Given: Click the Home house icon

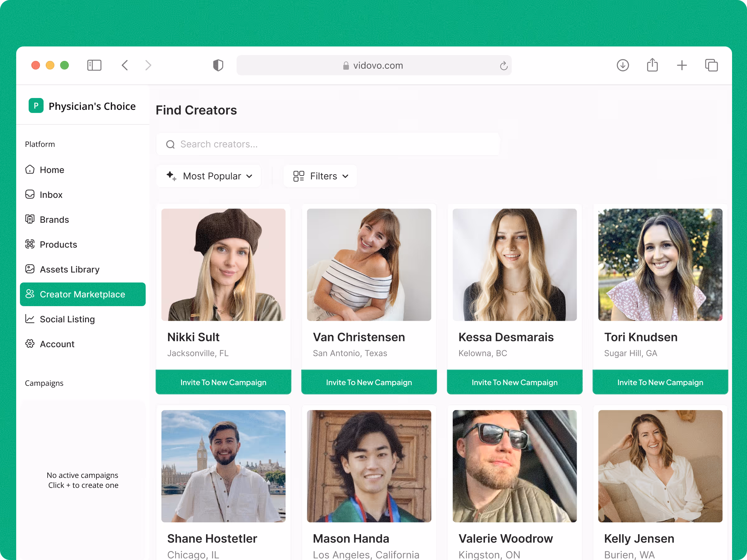Looking at the screenshot, I should click(30, 170).
